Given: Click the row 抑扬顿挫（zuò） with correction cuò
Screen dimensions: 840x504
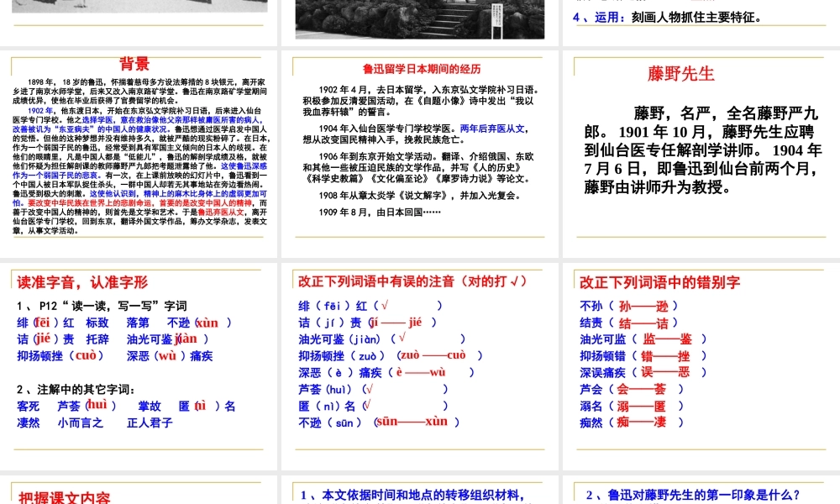Looking at the screenshot, I should pos(391,355).
